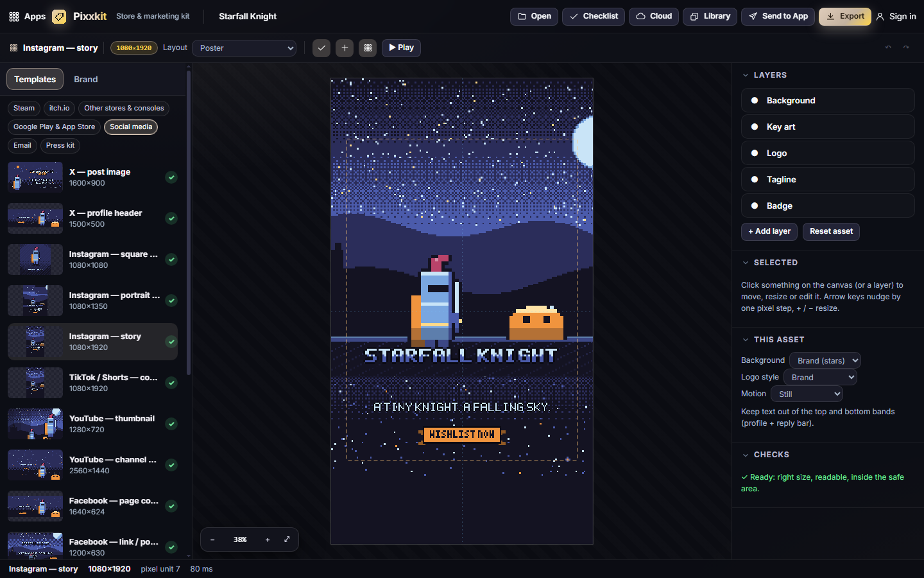
Task: Click + Add layer
Action: (x=769, y=232)
